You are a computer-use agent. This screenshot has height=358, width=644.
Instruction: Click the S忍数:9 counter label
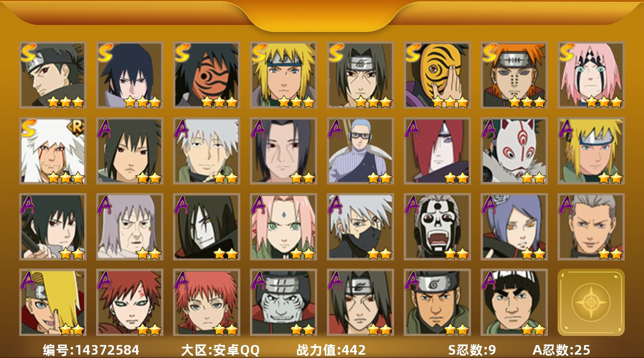coord(472,350)
